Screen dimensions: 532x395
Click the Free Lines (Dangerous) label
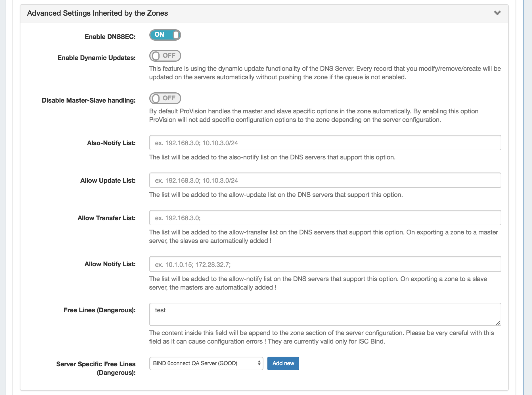(x=99, y=310)
